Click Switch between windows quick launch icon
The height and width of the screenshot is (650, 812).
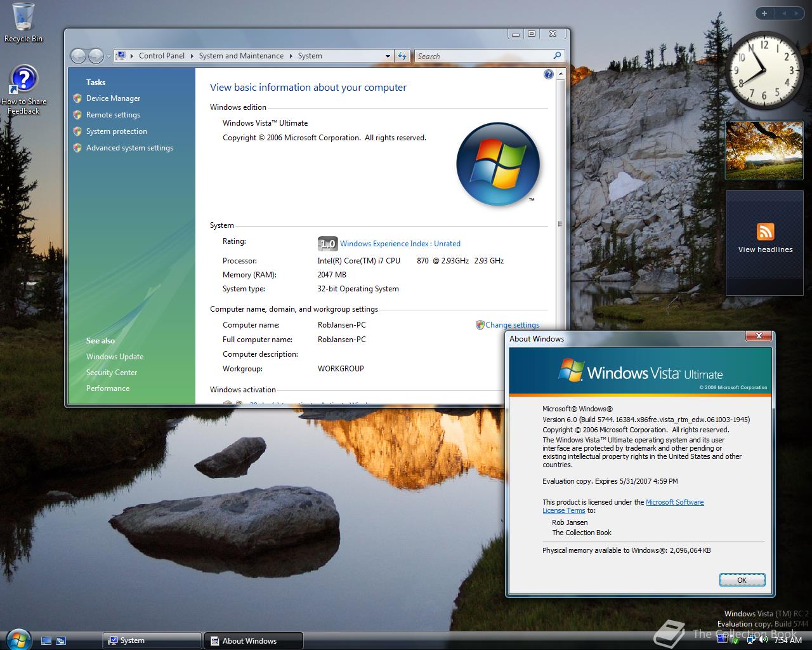point(61,640)
